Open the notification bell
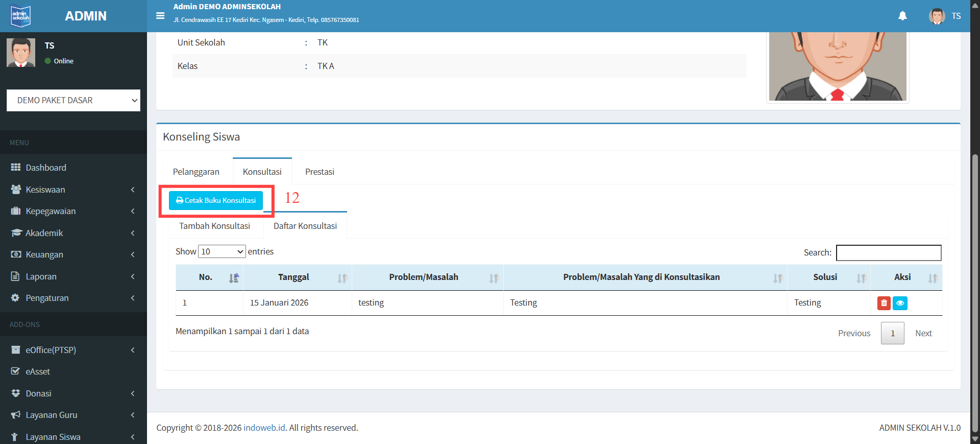The width and height of the screenshot is (980, 444). click(902, 16)
